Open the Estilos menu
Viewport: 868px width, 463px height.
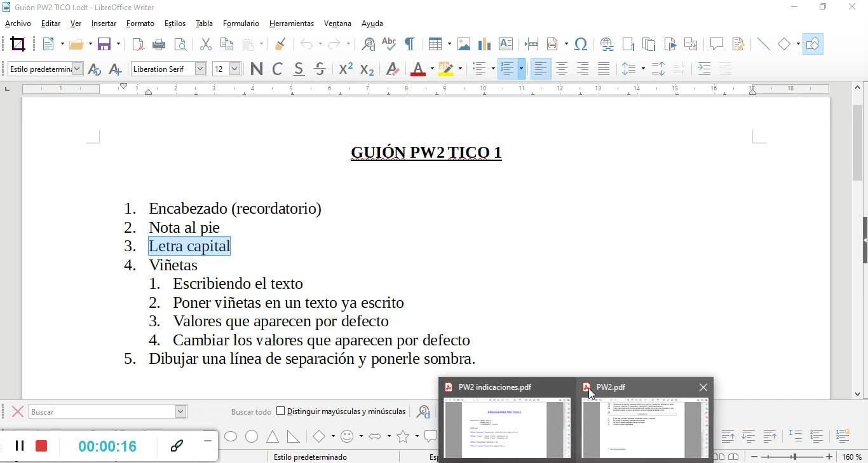(175, 24)
